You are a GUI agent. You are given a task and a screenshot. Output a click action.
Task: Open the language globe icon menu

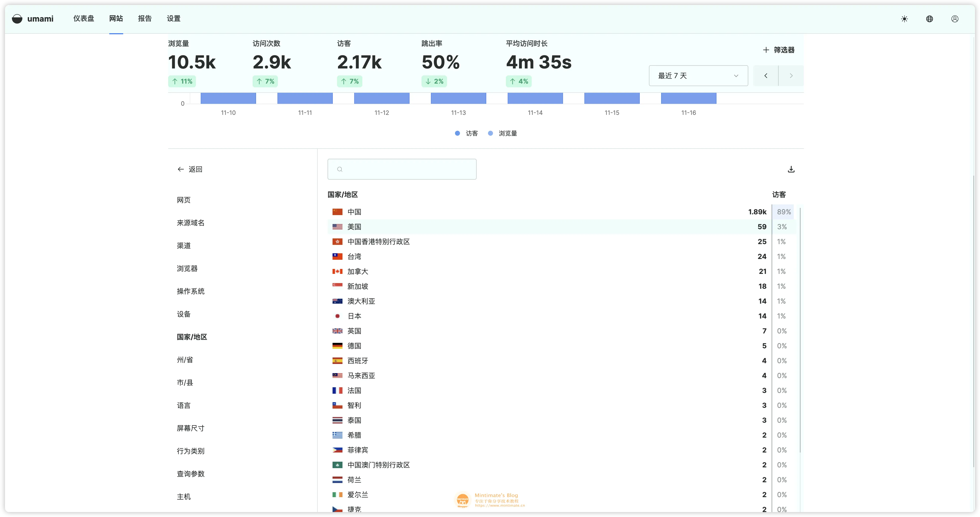pos(929,19)
